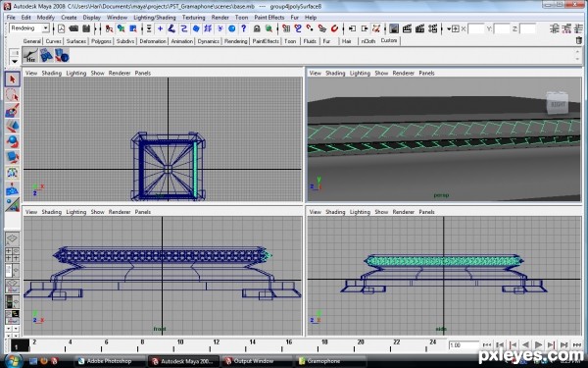Activate the Rotate tool
This screenshot has width=588, height=368.
click(13, 141)
